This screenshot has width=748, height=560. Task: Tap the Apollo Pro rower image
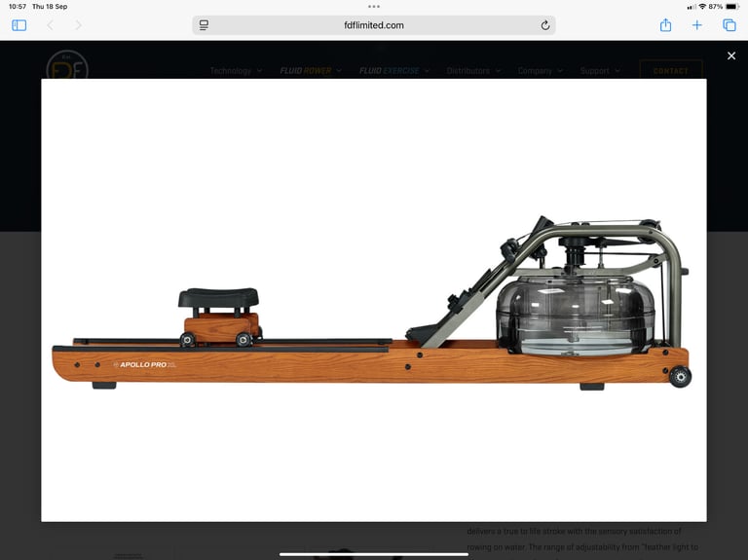[x=374, y=300]
